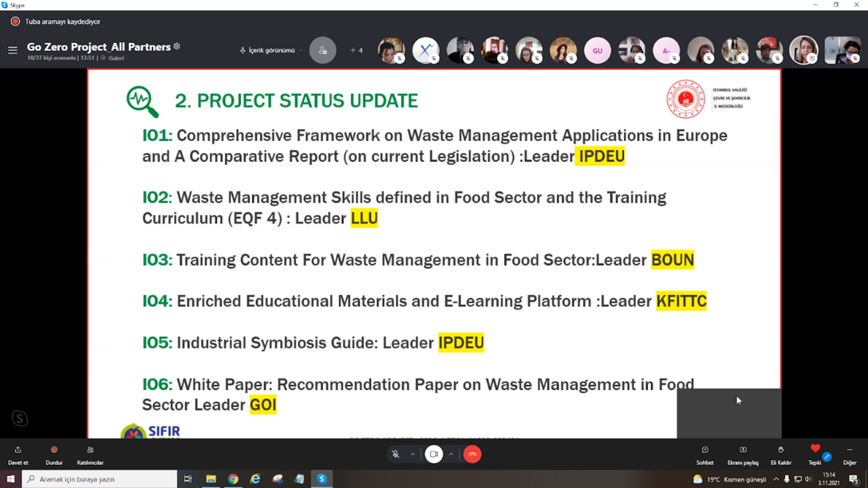Toggle the video camera button
The image size is (868, 488).
click(x=434, y=454)
